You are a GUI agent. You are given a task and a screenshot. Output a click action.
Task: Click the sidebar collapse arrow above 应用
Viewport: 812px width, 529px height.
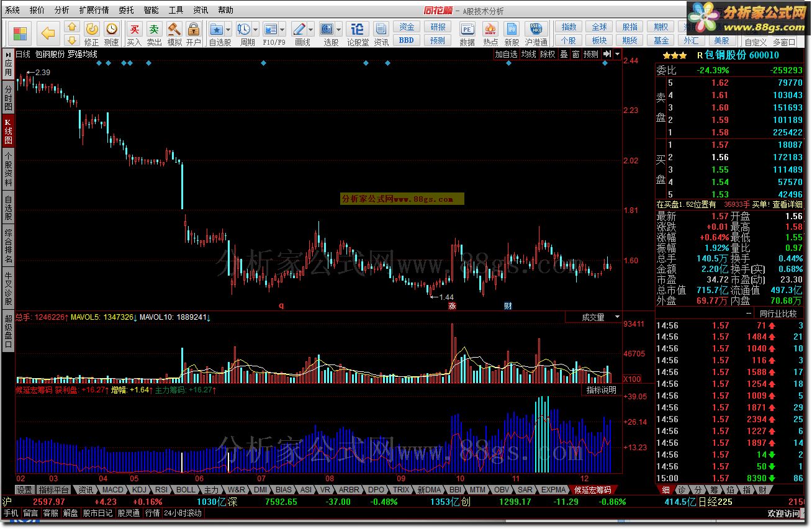(8, 54)
